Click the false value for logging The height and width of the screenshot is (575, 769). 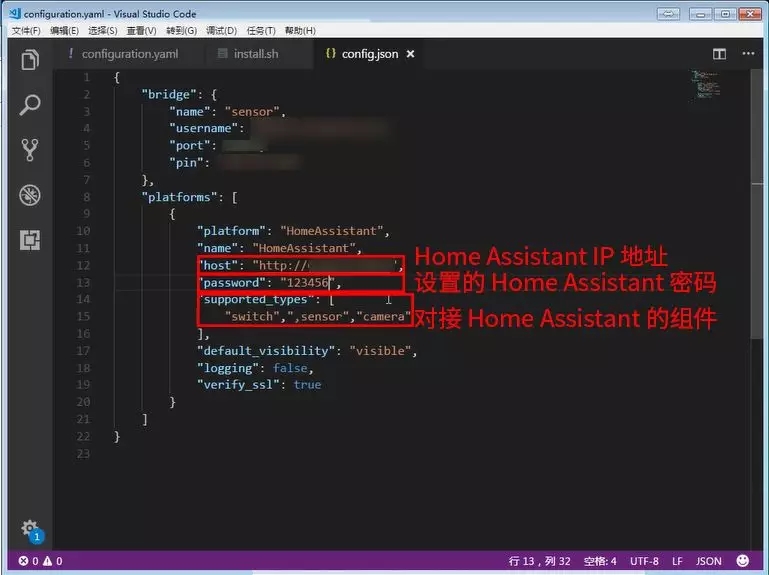[x=290, y=368]
